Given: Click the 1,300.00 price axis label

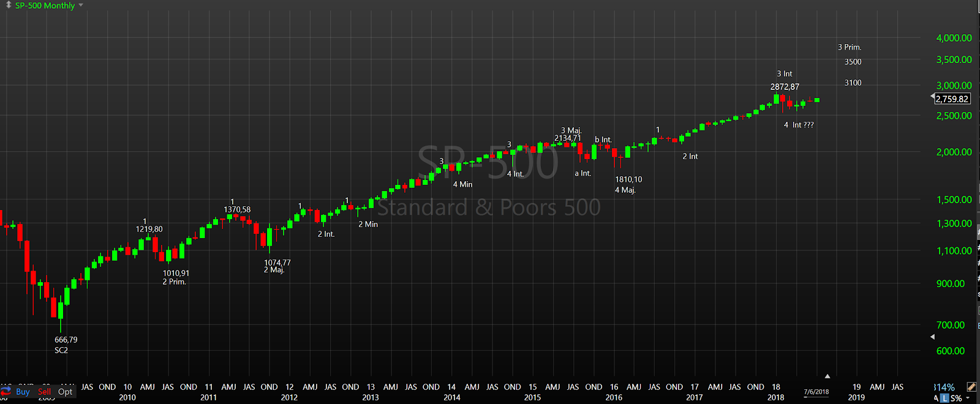Looking at the screenshot, I should click(954, 223).
